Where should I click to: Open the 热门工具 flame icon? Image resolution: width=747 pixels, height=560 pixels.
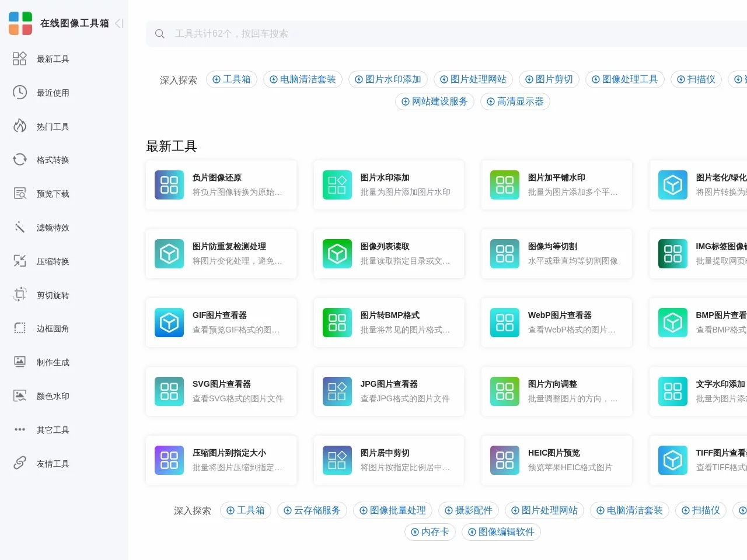pyautogui.click(x=19, y=126)
